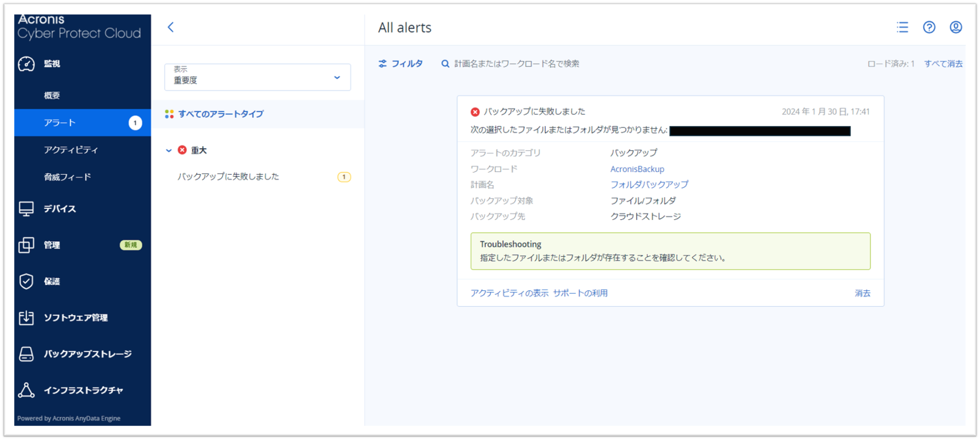Screen dimensions: 980x440
Task: Click the フィルタ button
Action: click(x=401, y=63)
